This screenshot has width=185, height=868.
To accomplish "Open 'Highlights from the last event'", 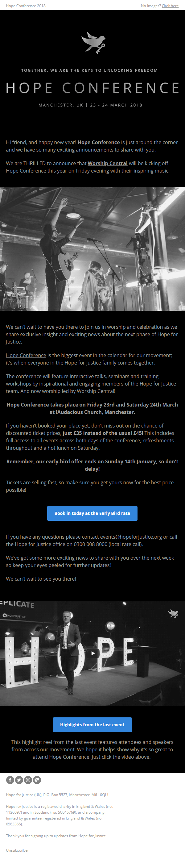I will tap(92, 724).
